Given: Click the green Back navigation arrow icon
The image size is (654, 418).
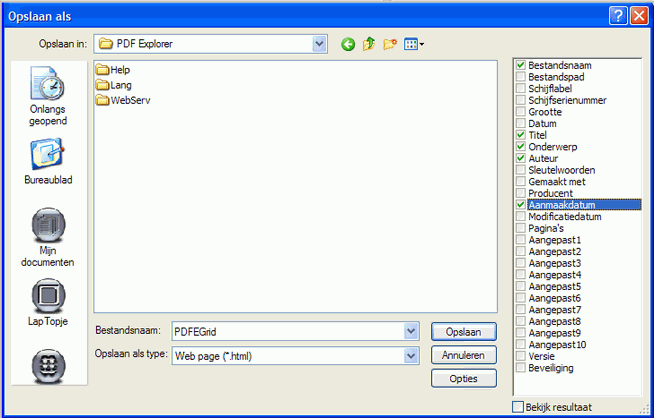Looking at the screenshot, I should (348, 44).
